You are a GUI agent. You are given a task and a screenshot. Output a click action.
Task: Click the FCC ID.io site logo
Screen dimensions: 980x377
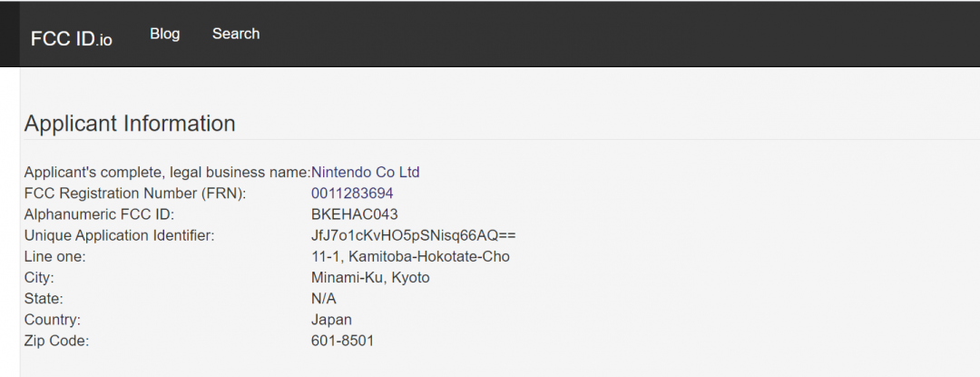72,38
